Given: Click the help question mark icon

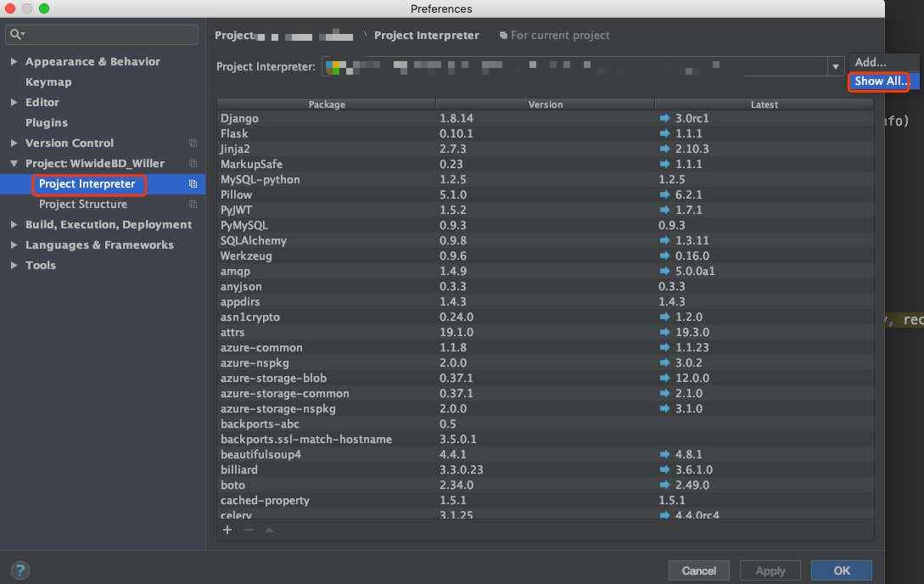Looking at the screenshot, I should (19, 570).
